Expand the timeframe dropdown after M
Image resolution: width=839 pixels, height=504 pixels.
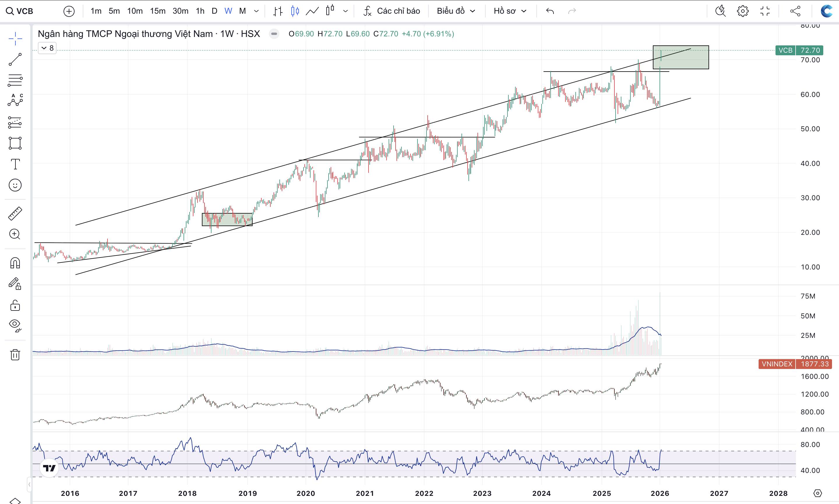coord(256,11)
